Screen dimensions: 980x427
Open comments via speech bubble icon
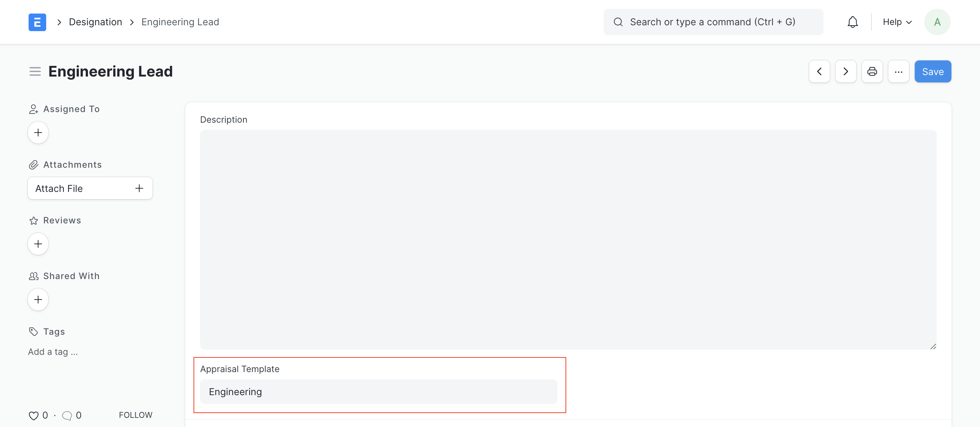point(67,416)
